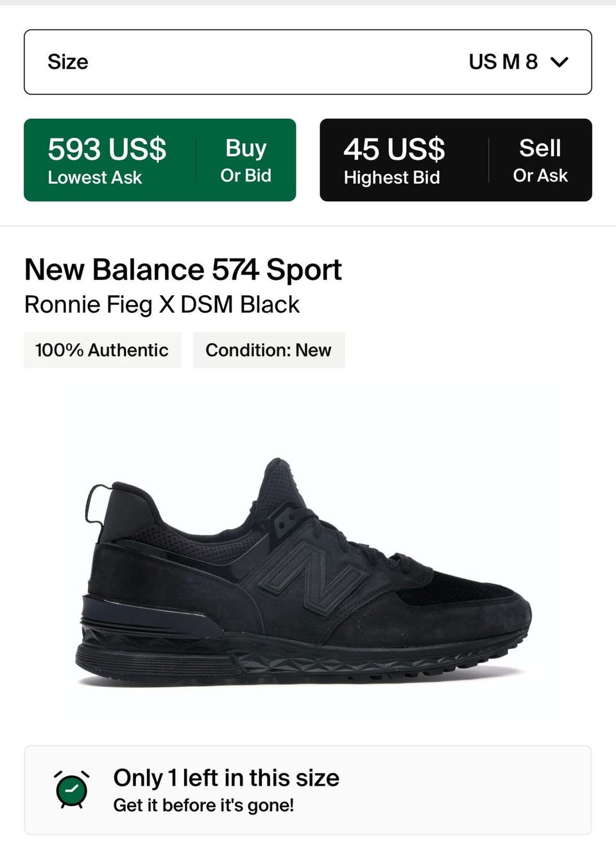
Task: Click the Highest Bid caption text
Action: (391, 178)
